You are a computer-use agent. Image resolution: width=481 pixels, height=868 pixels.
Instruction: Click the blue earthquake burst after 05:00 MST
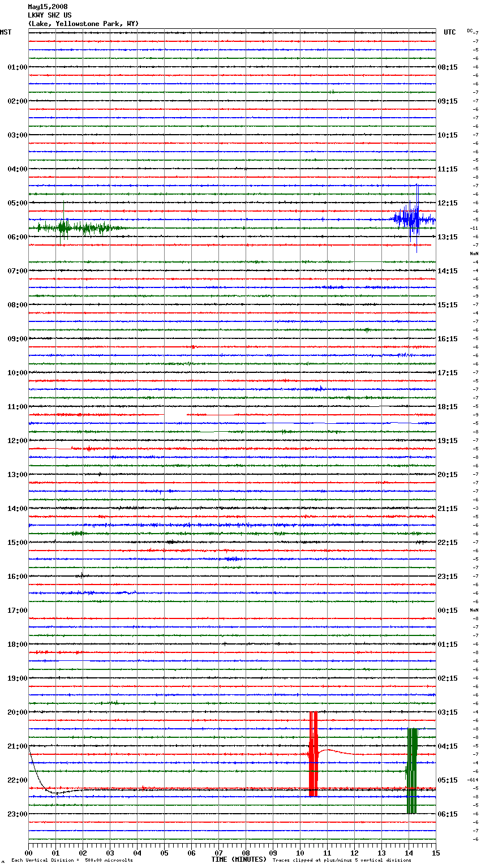pos(414,219)
